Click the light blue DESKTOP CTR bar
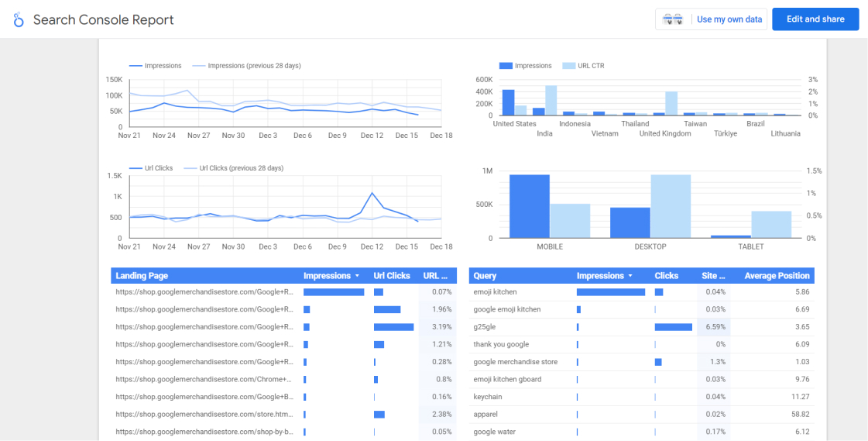868x441 pixels. click(x=671, y=207)
